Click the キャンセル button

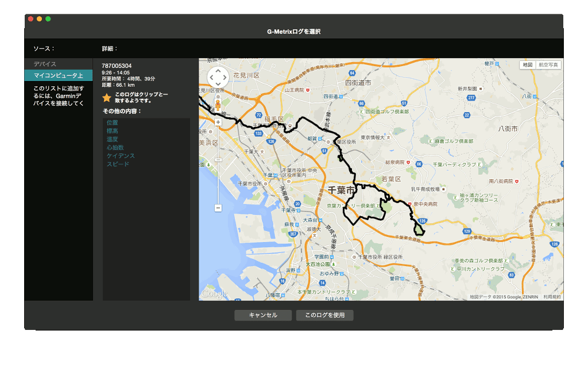[263, 315]
